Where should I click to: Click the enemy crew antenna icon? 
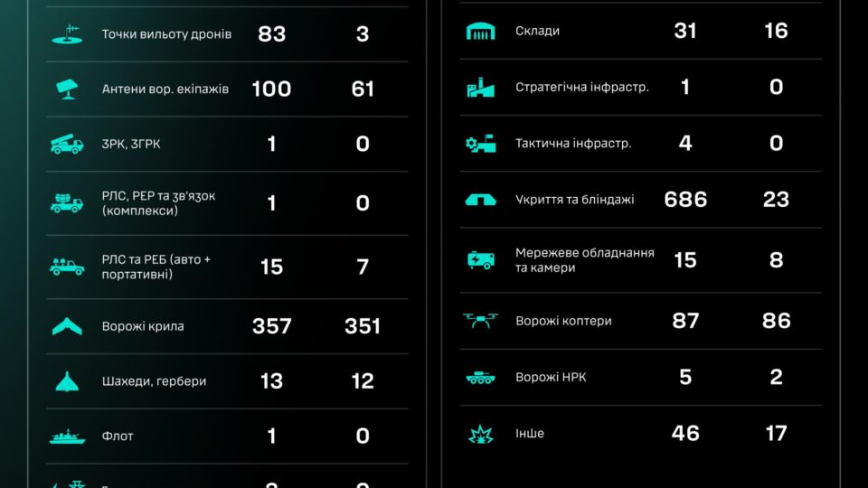[x=67, y=89]
